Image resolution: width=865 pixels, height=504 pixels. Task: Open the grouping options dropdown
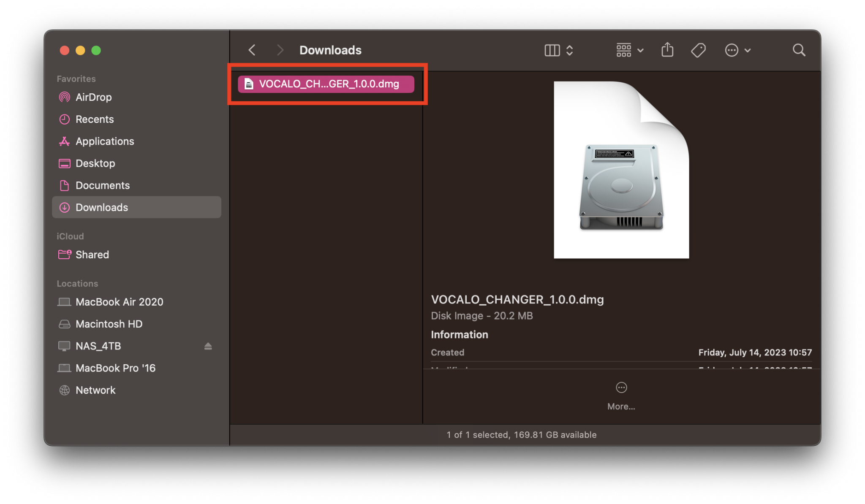point(628,50)
